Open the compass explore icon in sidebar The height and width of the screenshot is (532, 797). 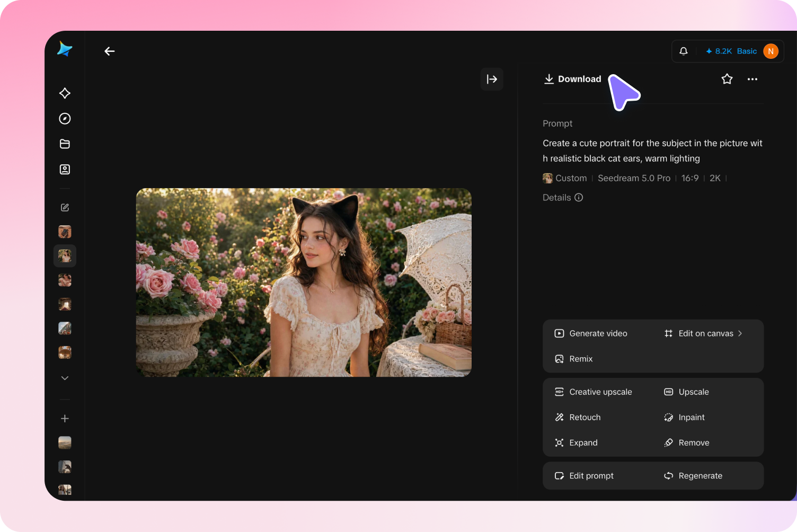(x=65, y=119)
